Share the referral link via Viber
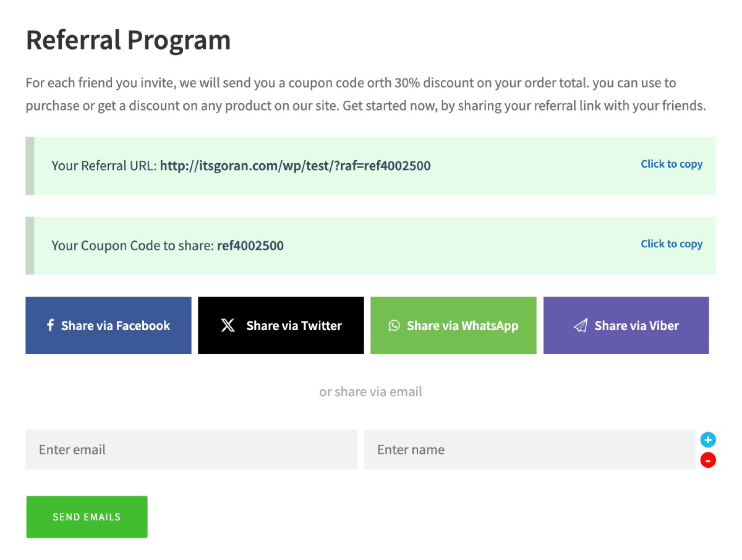742x560 pixels. click(626, 325)
